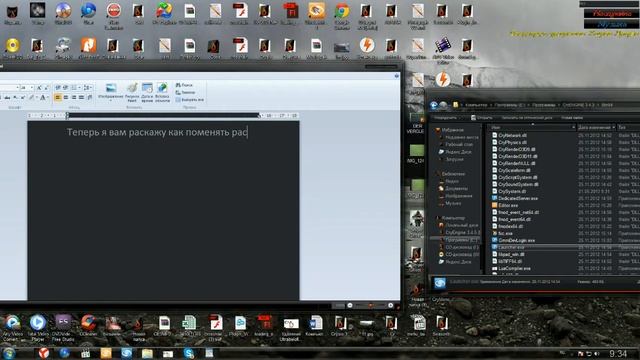The width and height of the screenshot is (640, 360).
Task: Open the font family dropdown arrow
Action: tap(17, 88)
